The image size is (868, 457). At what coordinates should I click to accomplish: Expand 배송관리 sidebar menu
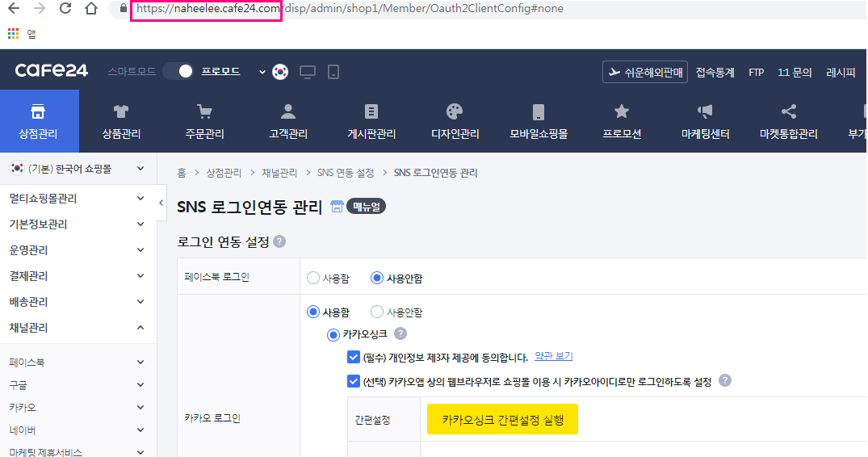point(78,301)
